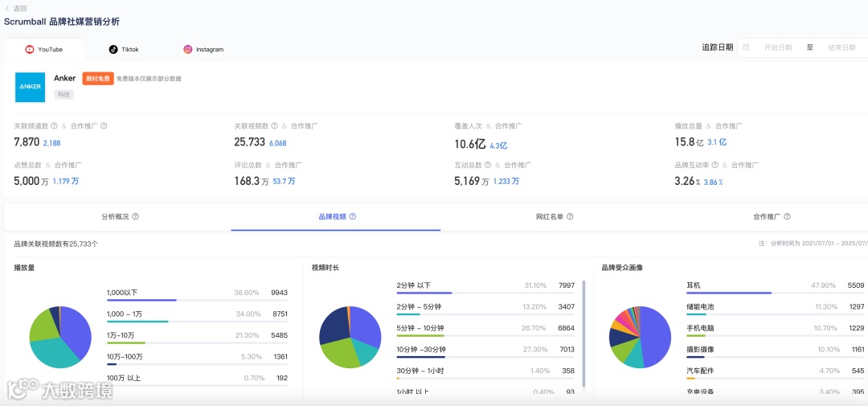The width and height of the screenshot is (868, 406).
Task: Click the 2,188 partnered channels value
Action: (x=52, y=143)
